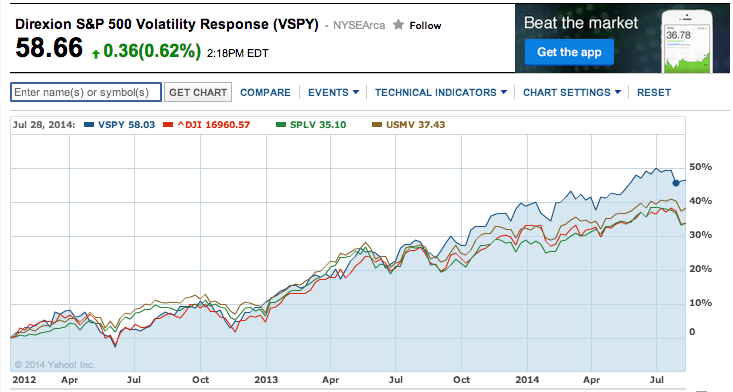733x392 pixels.
Task: Click the 50% axis label
Action: click(x=700, y=167)
